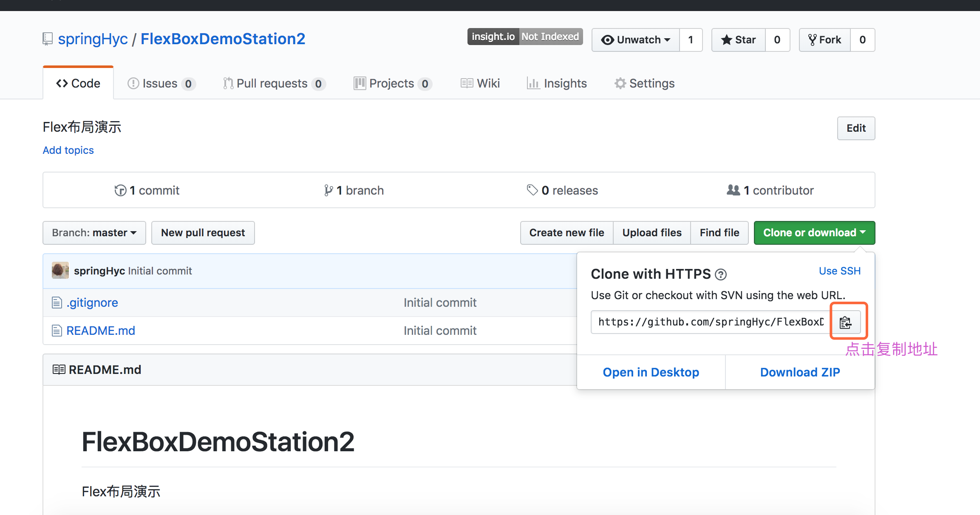Click the HTTPS help question-mark icon

click(x=721, y=274)
